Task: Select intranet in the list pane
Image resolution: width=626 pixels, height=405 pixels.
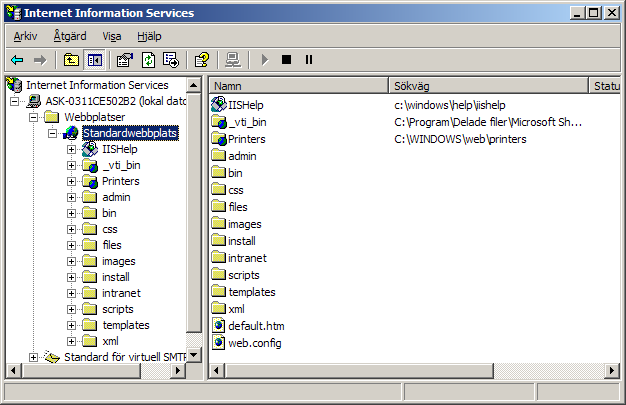Action: click(x=247, y=258)
